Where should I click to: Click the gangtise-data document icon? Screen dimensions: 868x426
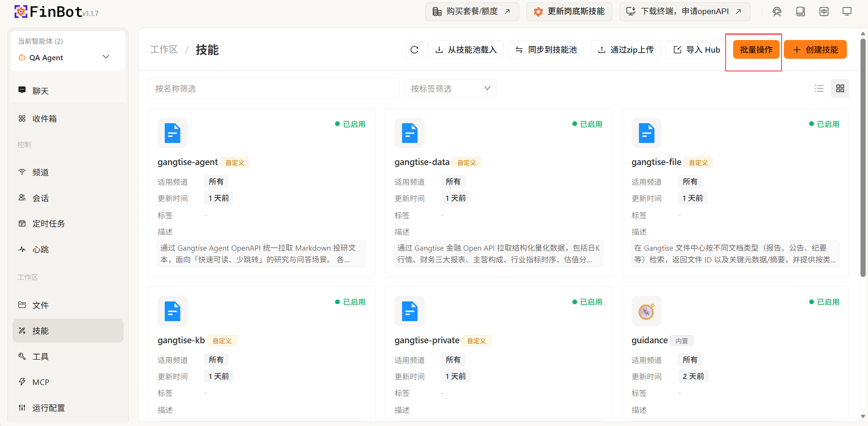(x=409, y=133)
